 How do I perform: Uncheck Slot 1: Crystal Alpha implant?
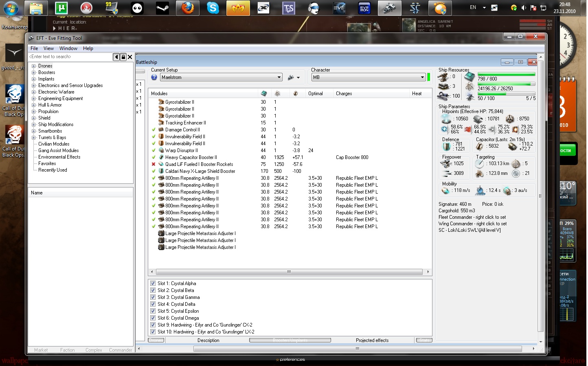coord(153,283)
